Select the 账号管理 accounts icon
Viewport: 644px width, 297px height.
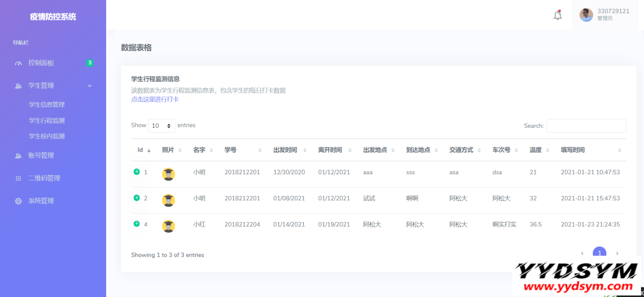point(19,155)
